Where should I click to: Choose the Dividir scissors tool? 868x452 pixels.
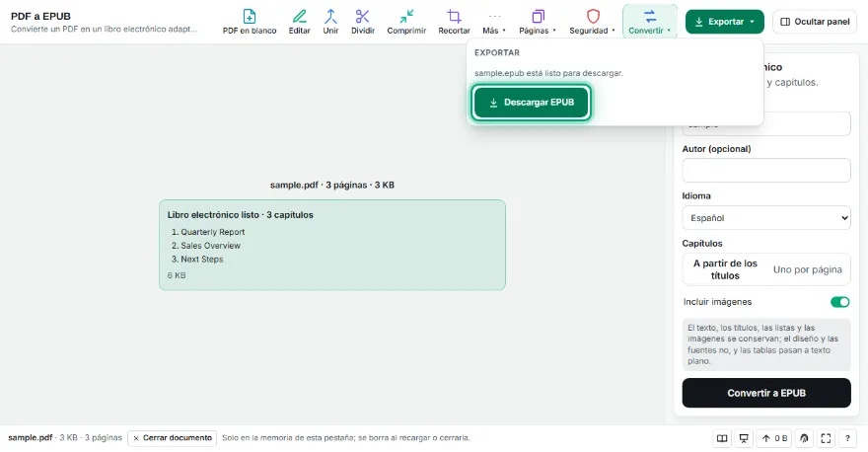pos(363,22)
